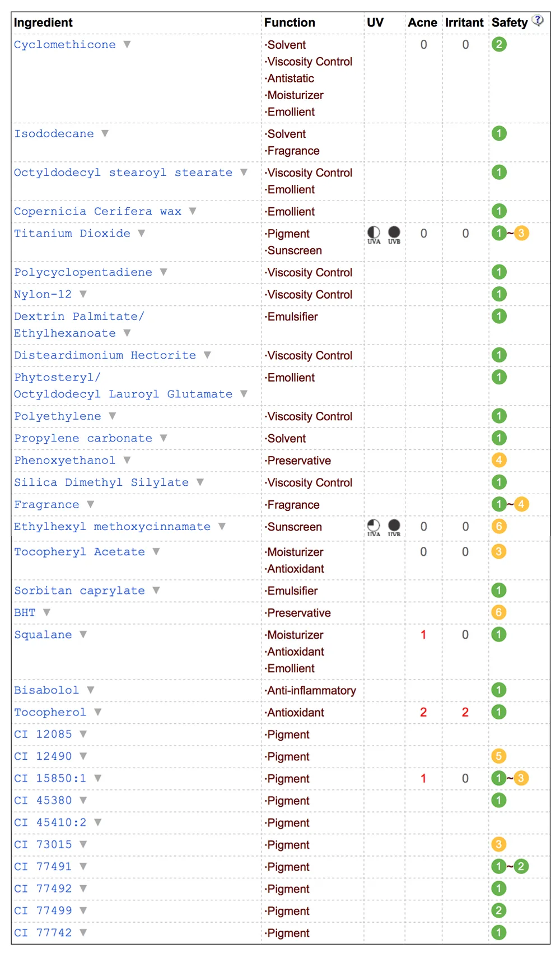The width and height of the screenshot is (560, 953).
Task: Click Titanium Dioxide UVB filled circle icon
Action: click(394, 232)
